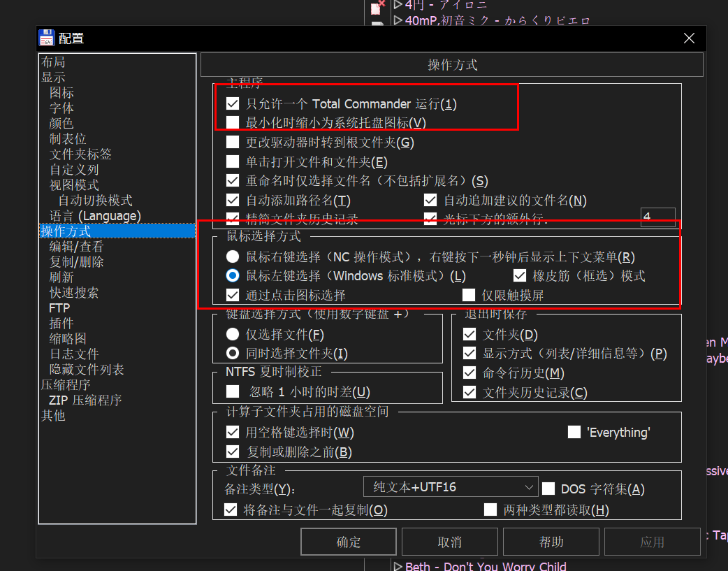Screen dimensions: 728x571
Task: Enable 更改驱动器时转到根文件夹 checkbox
Action: [x=233, y=142]
